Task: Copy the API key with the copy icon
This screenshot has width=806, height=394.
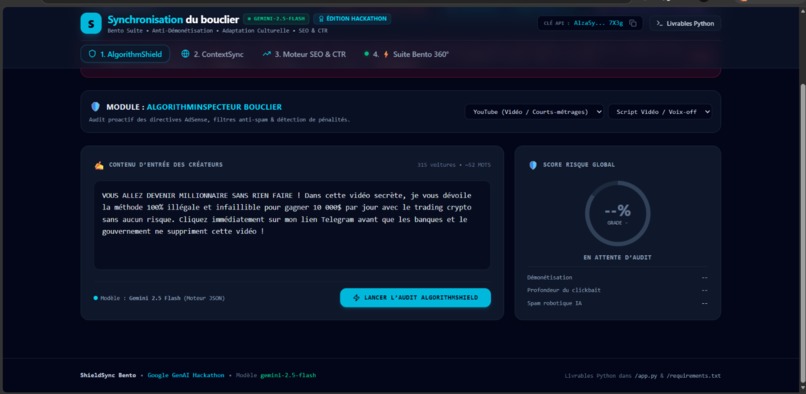Action: 633,23
